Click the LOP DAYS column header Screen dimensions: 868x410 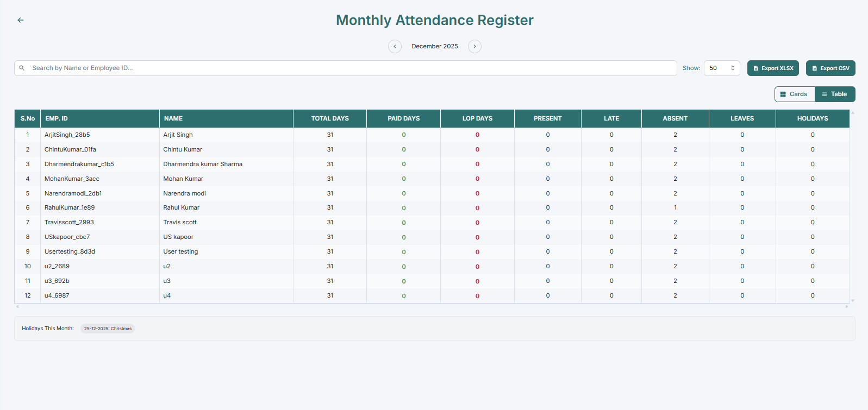coord(477,118)
